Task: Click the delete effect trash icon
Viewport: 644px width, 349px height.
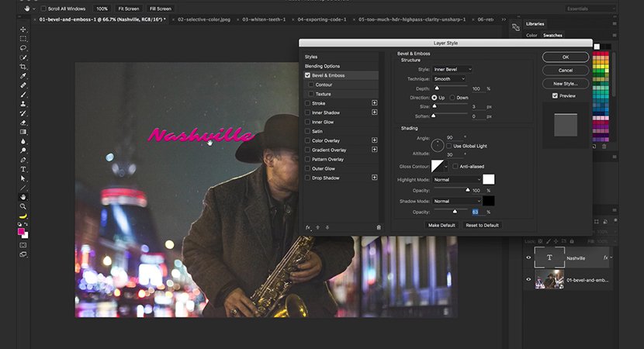Action: [x=379, y=227]
